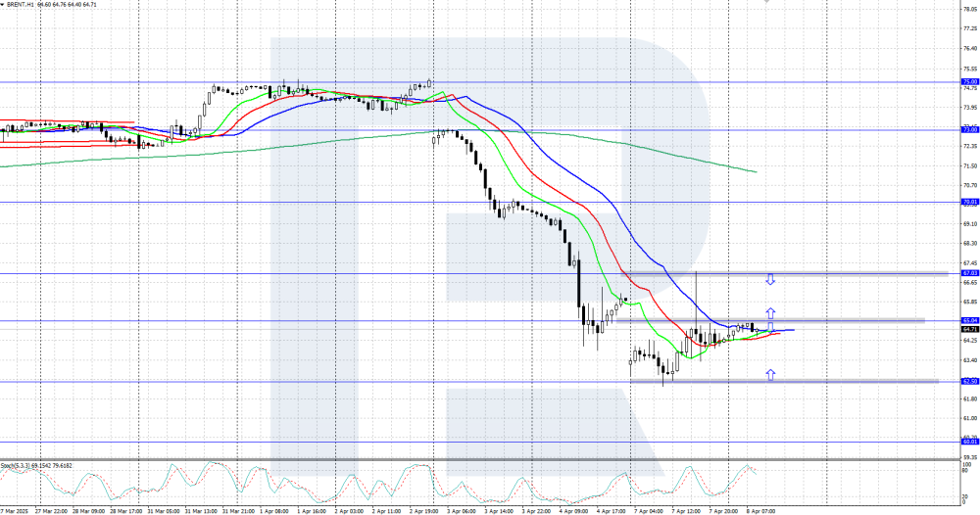This screenshot has width=980, height=515.
Task: Click the arrow at the 65.04 line
Action: (x=770, y=326)
